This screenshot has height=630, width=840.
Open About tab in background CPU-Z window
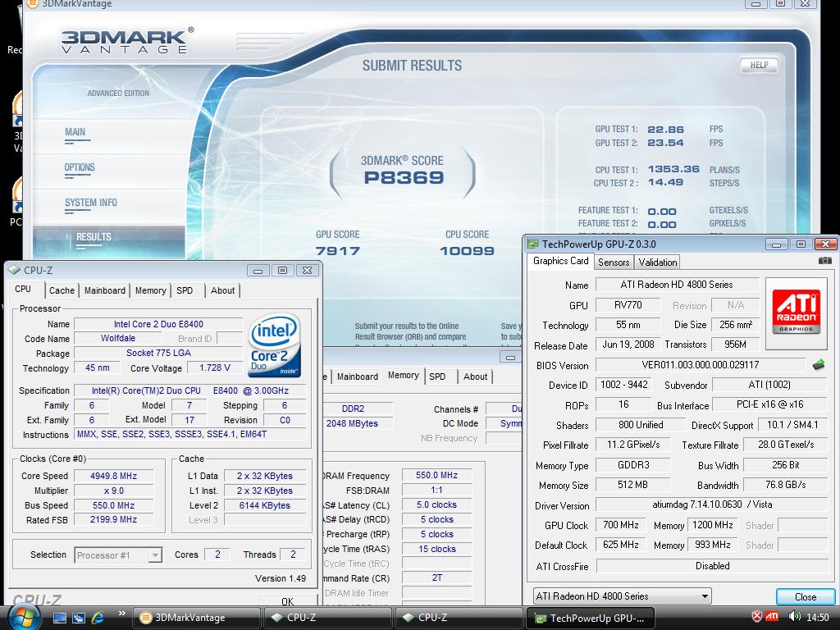pos(475,377)
